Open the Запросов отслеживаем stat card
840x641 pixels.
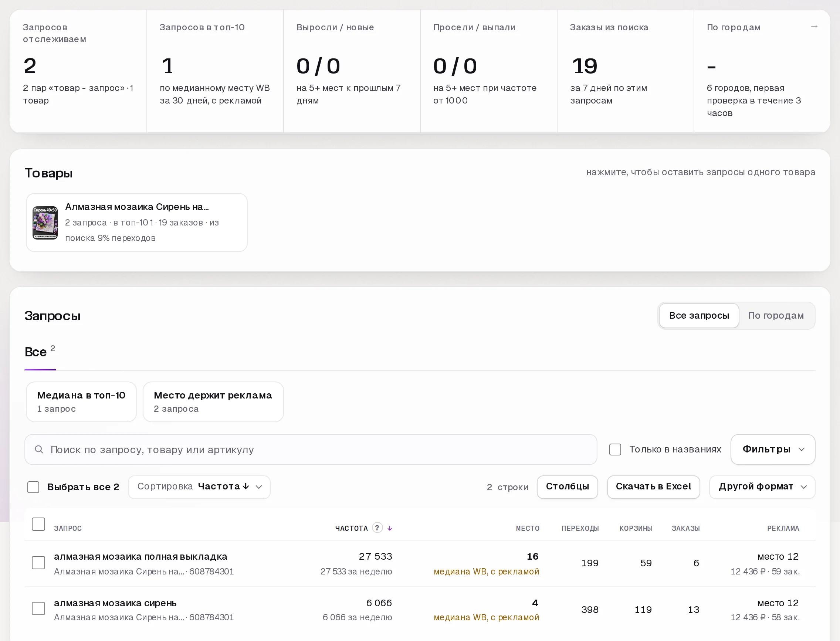[x=78, y=71]
